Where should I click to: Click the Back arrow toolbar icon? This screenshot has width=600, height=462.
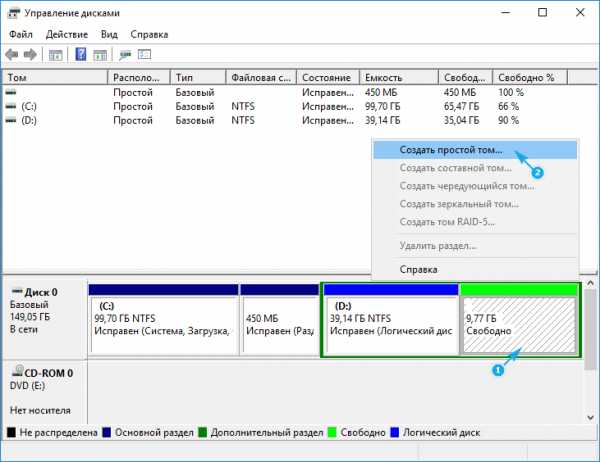pos(11,55)
